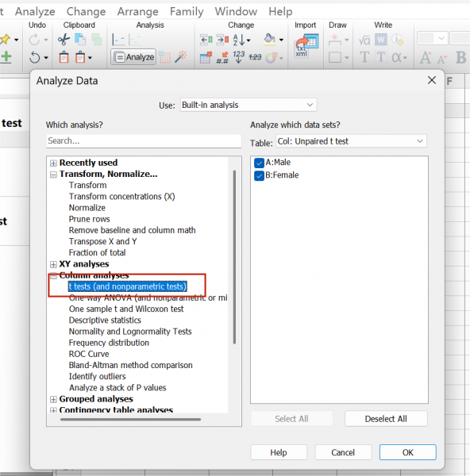Click the Cancel button
Image resolution: width=470 pixels, height=476 pixels.
pos(343,452)
